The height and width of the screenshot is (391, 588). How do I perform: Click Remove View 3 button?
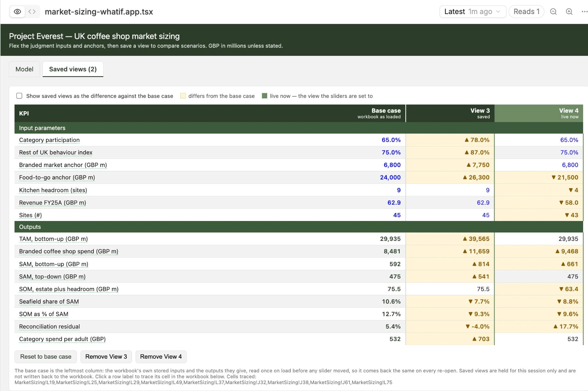click(106, 357)
